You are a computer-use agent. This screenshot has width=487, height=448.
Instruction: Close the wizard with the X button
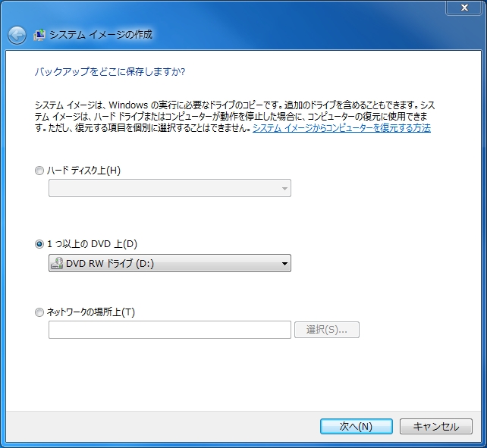(464, 8)
